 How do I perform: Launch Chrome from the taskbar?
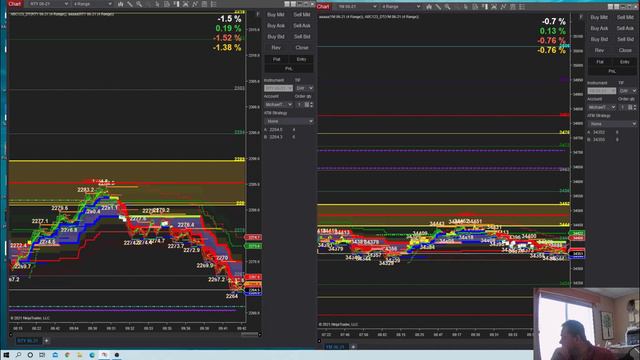click(x=67, y=355)
